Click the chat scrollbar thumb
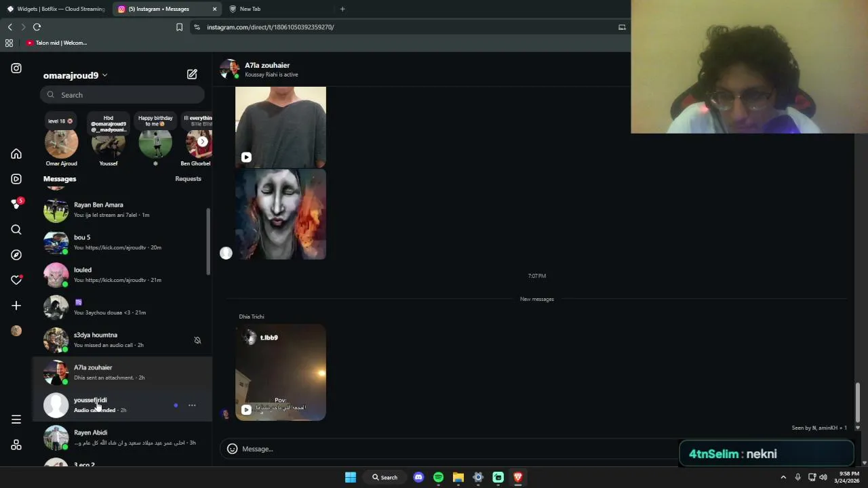 point(857,402)
